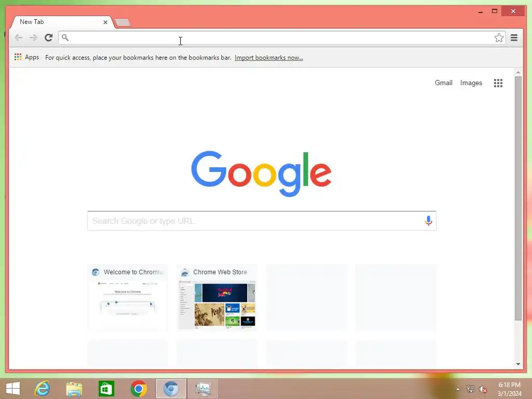Screen dimensions: 532x399
Task: Click the muted volume tray icon
Action: (483, 389)
